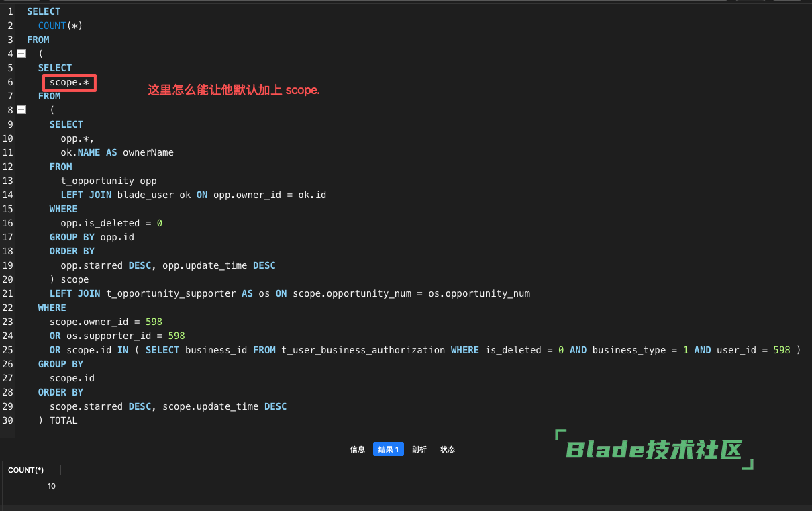Collapse the subquery fold at line 8
This screenshot has width=812, height=511.
coord(21,110)
